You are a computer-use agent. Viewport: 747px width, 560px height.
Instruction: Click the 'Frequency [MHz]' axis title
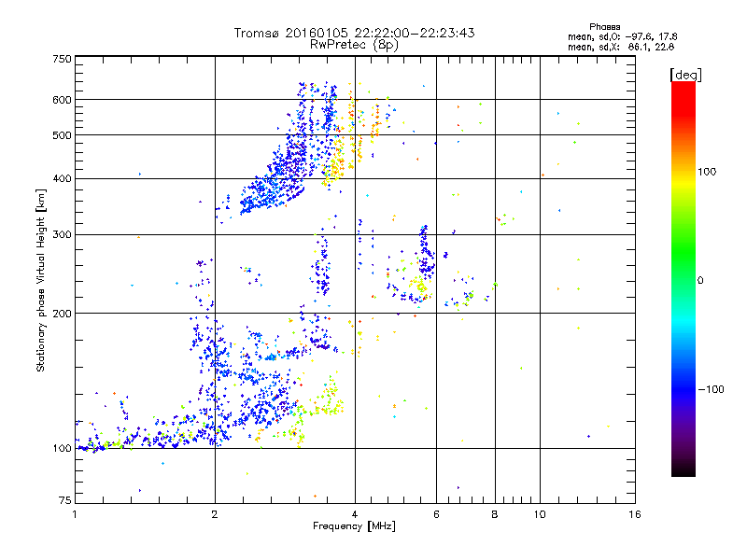pos(354,526)
